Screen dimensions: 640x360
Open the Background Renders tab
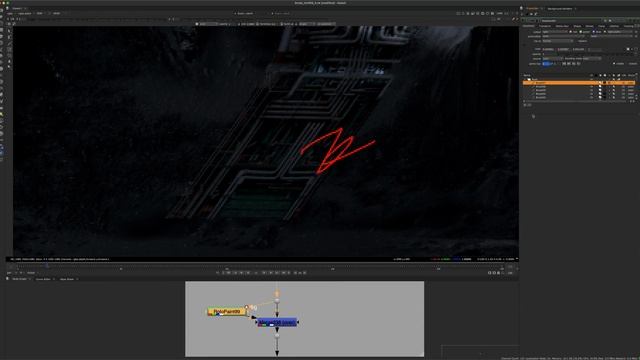coord(559,8)
